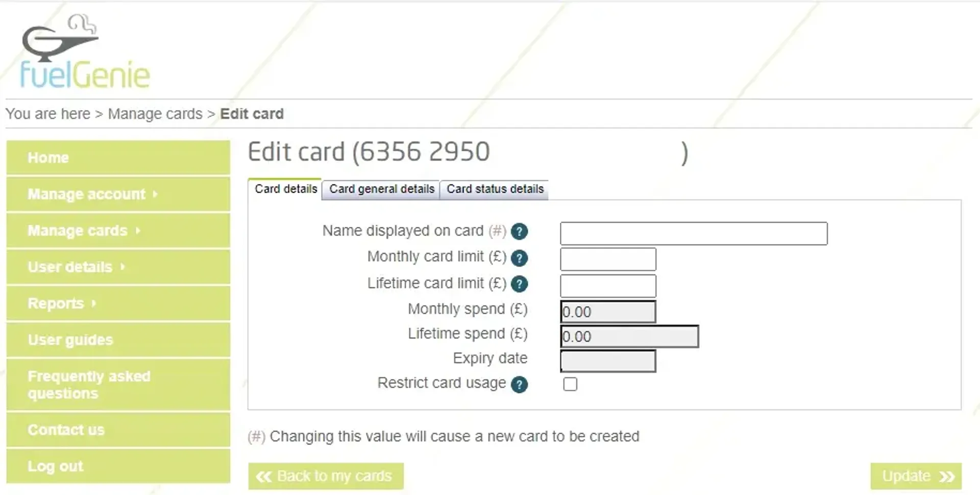Image resolution: width=980 pixels, height=495 pixels.
Task: Click the Name displayed on card field
Action: tap(694, 233)
